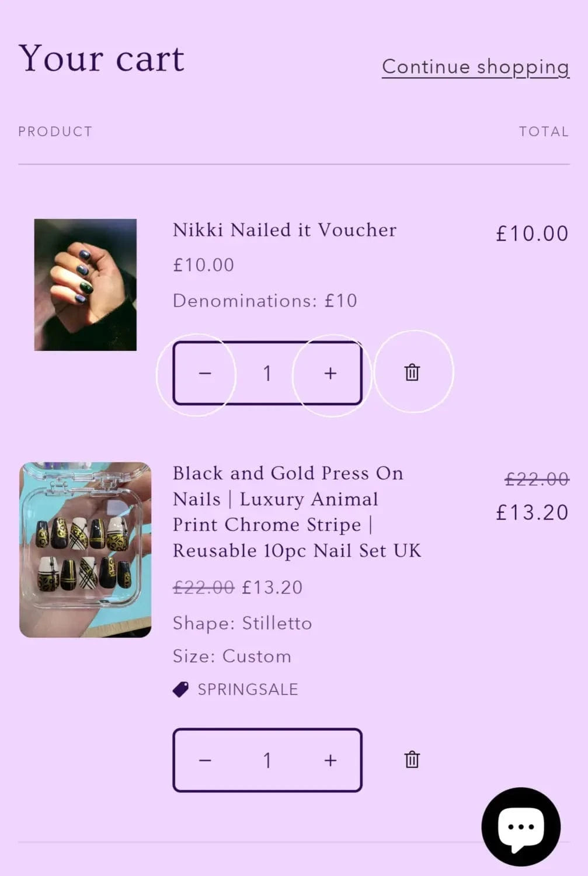Click the Your cart heading
The image size is (588, 876).
pos(102,59)
